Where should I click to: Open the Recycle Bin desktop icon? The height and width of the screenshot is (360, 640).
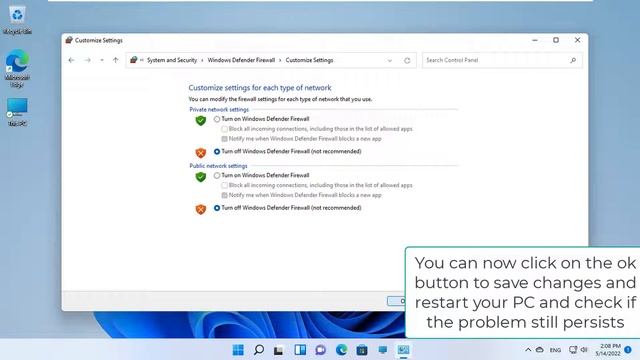coord(17,20)
